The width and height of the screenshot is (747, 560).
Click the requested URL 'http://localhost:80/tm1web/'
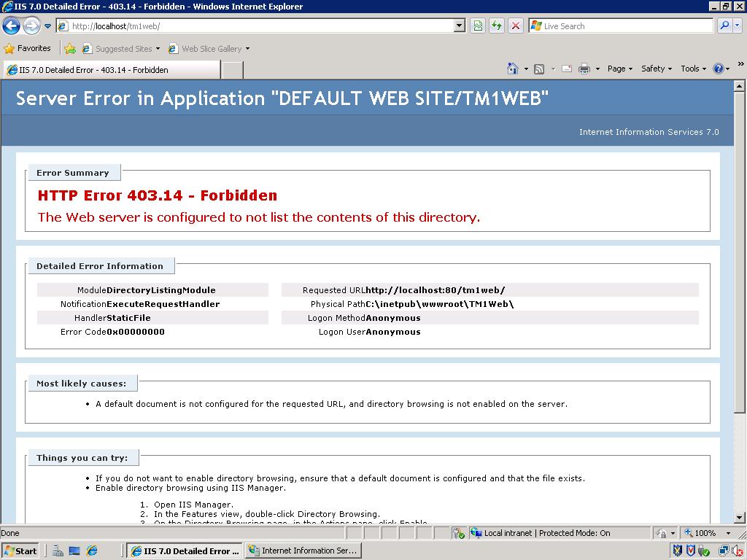pyautogui.click(x=436, y=290)
